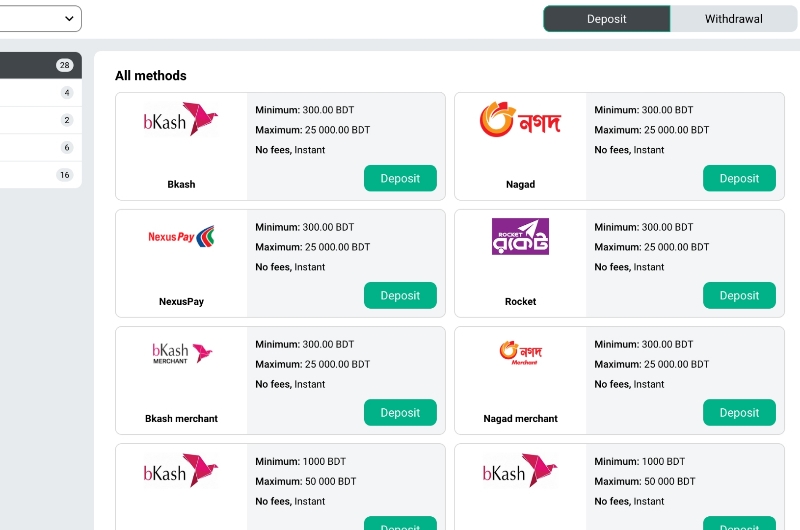Click bKash logo in bottom-right 1000 BDT card
Viewport: 800px width, 530px height.
pyautogui.click(x=520, y=470)
